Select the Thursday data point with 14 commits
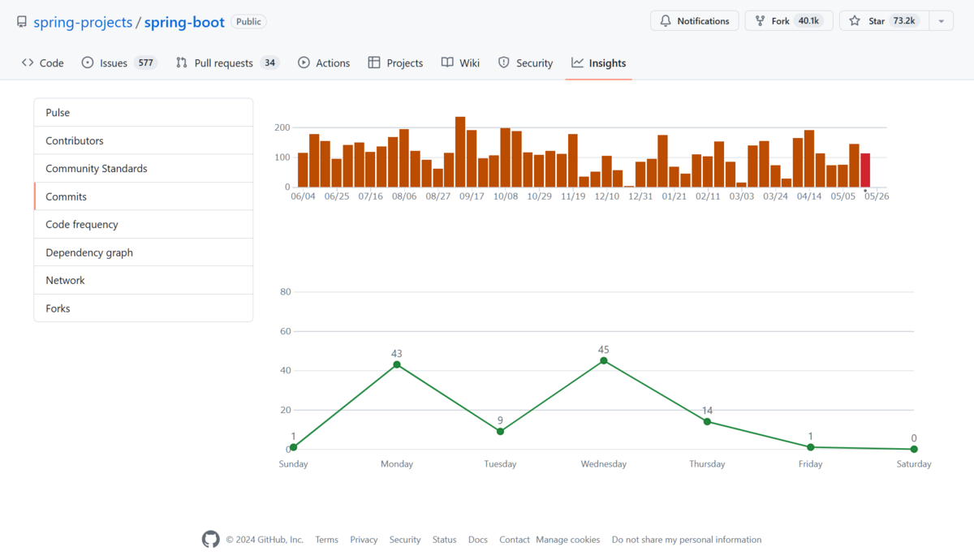Screen dimensions: 974x560 707,421
